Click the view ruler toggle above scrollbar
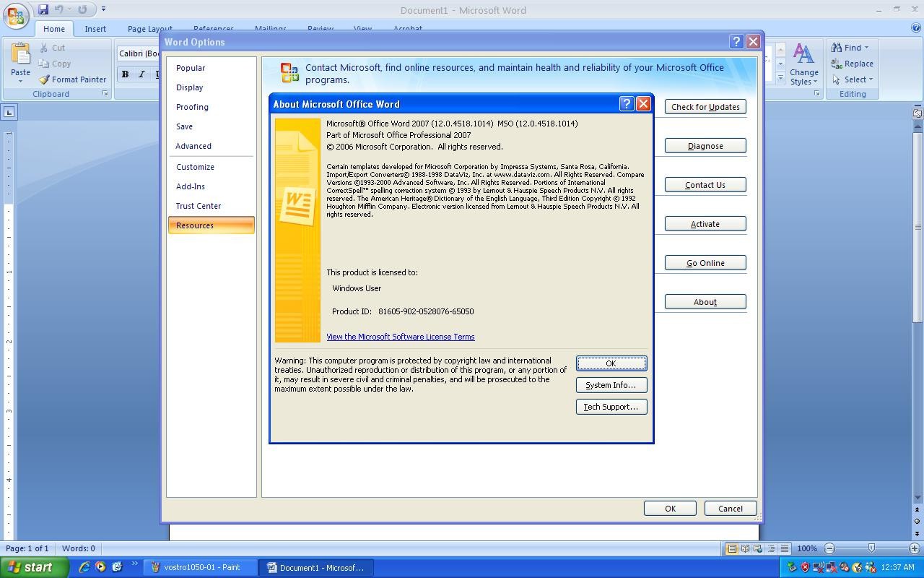924x578 pixels. 918,113
